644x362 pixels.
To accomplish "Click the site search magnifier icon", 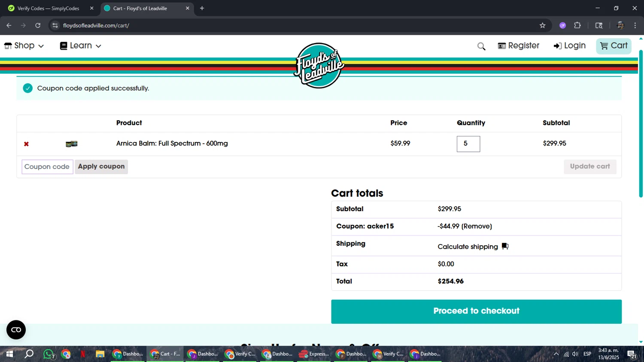I will pos(481,46).
